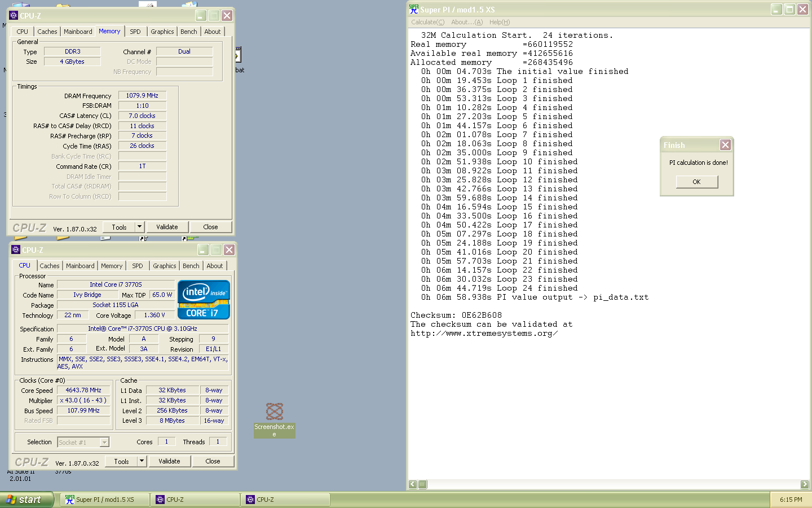
Task: Close the Finish dialog
Action: [x=725, y=145]
